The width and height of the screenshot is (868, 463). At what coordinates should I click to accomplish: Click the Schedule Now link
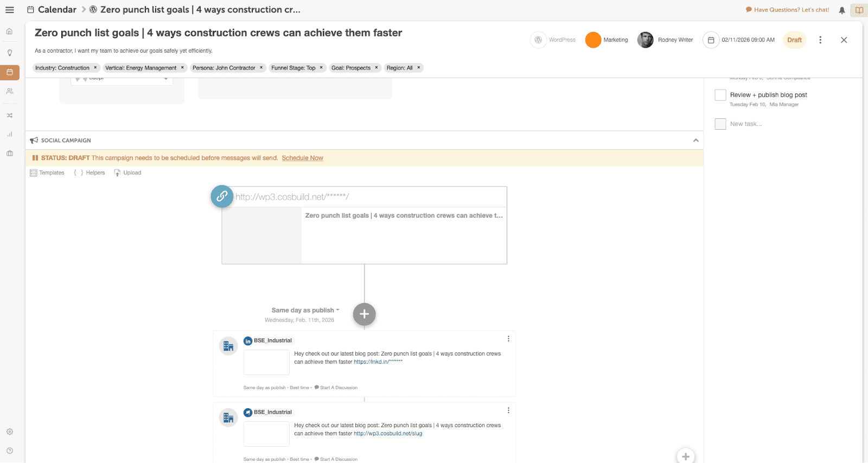click(x=302, y=158)
